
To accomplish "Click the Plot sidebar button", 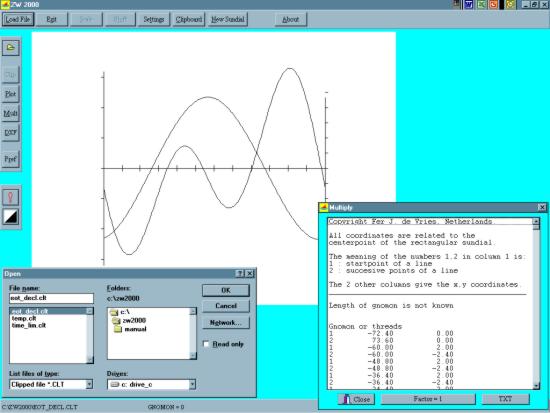I will tap(11, 94).
